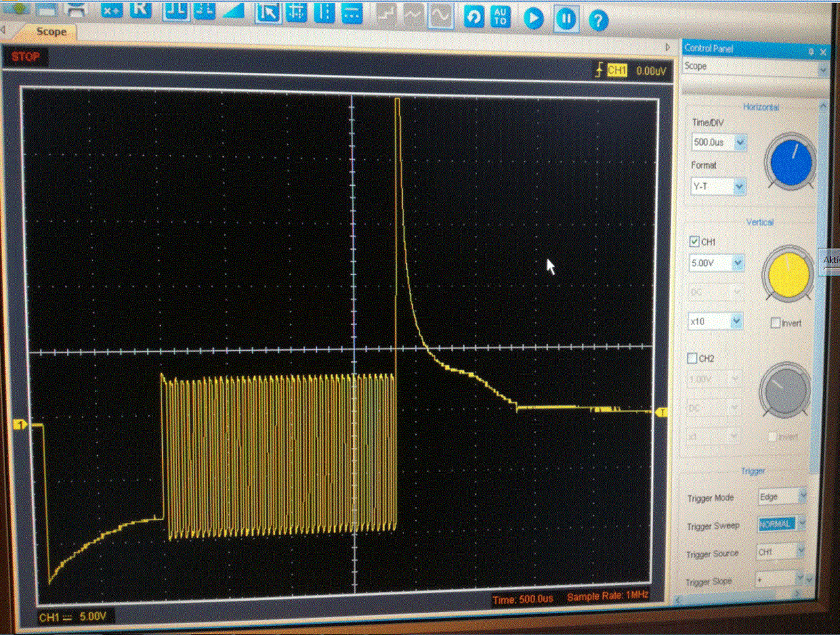The width and height of the screenshot is (840, 635).
Task: Click the control panel scroll up arrow
Action: (823, 106)
